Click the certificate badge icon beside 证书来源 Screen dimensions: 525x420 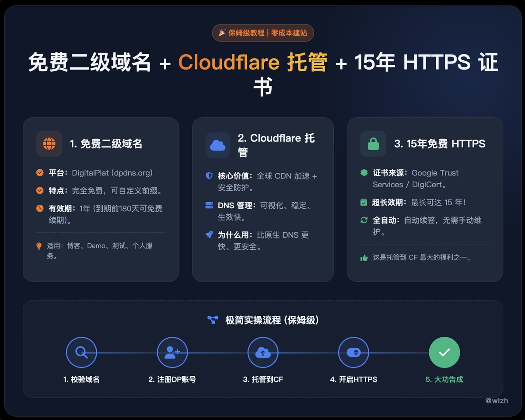[364, 173]
